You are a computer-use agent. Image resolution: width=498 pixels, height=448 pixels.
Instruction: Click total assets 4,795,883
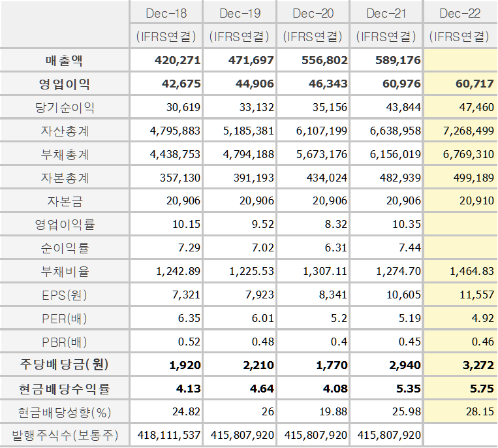(x=175, y=131)
